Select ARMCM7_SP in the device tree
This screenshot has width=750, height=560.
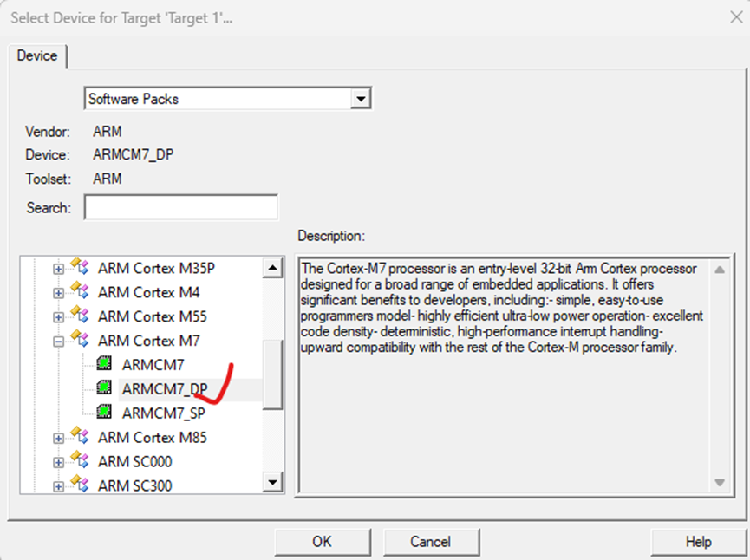[164, 413]
